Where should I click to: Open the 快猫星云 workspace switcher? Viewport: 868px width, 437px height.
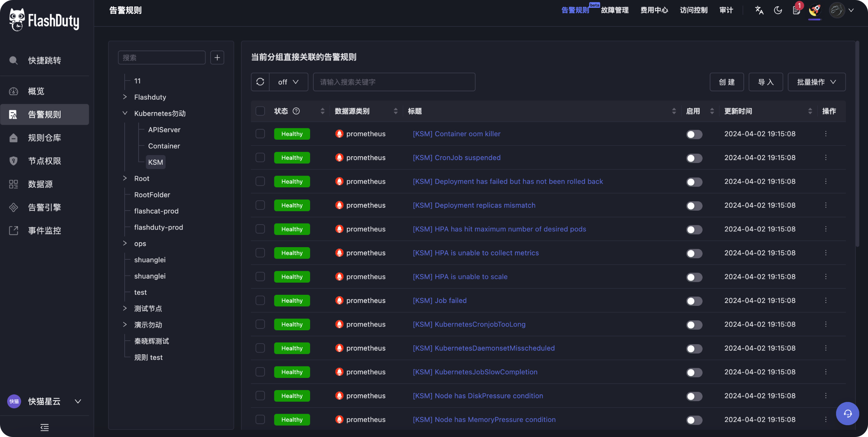pos(44,401)
